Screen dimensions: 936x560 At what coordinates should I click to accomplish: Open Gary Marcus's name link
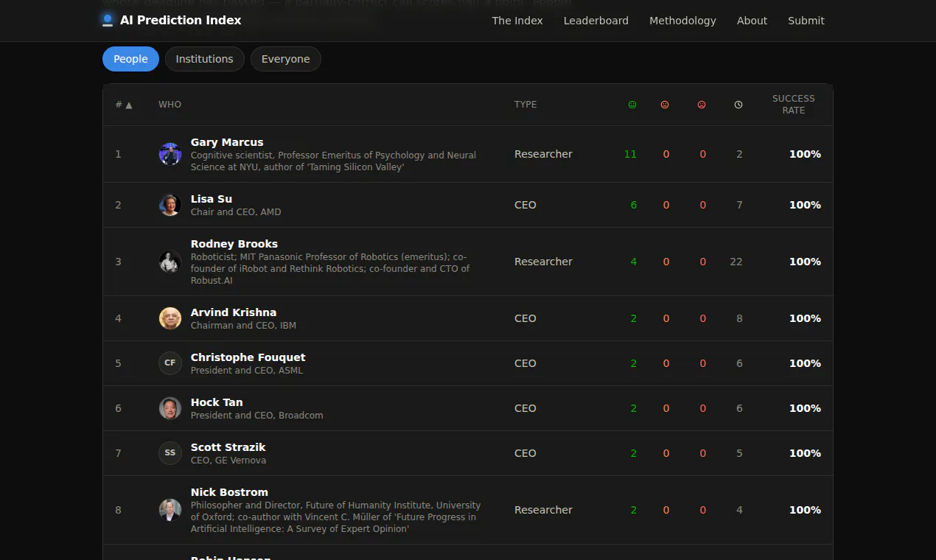tap(227, 142)
